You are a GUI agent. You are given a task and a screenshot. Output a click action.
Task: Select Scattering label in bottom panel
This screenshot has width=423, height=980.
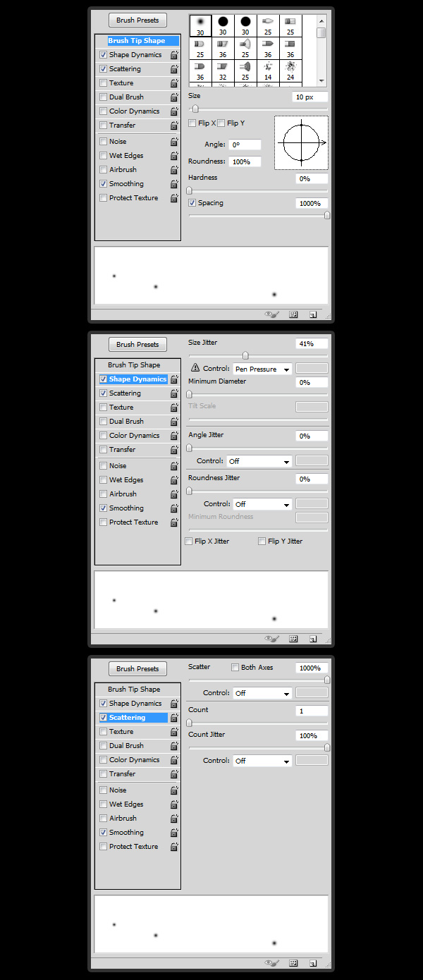[128, 718]
